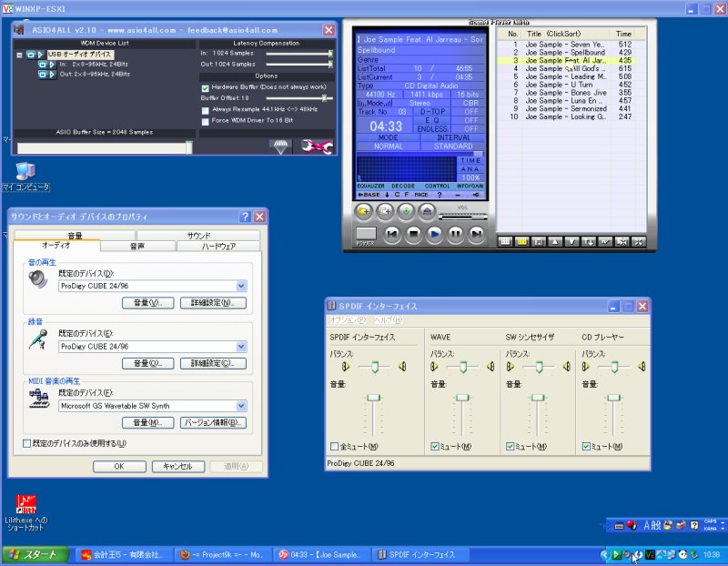The height and width of the screenshot is (566, 728).
Task: Disable the Hardware Buffer checkbox
Action: coord(205,86)
